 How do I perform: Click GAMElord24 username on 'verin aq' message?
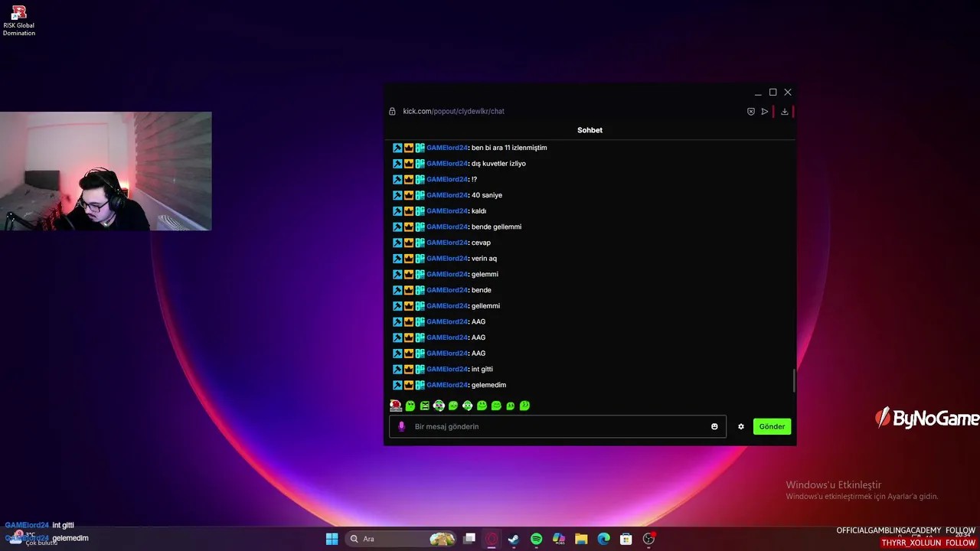(447, 259)
